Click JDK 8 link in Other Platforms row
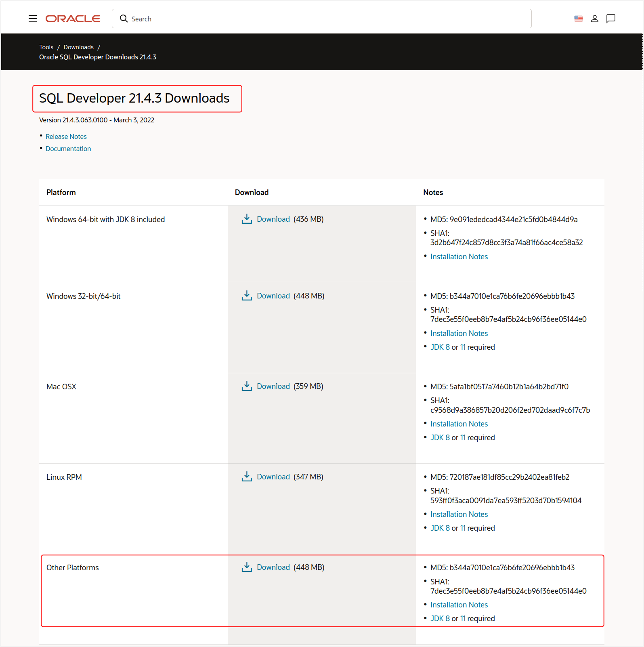 (x=440, y=618)
